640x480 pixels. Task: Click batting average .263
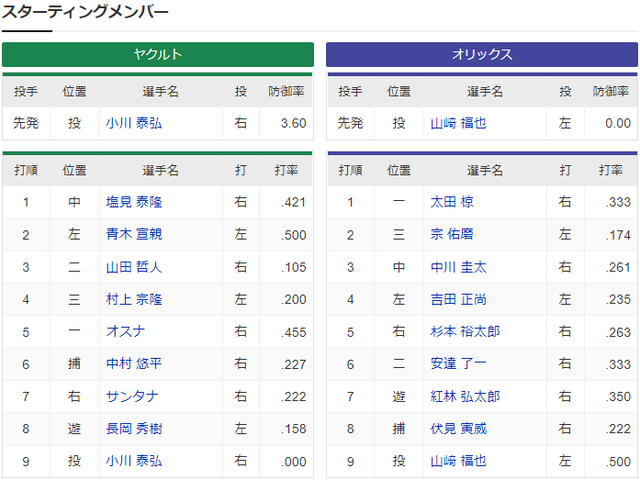click(x=618, y=332)
